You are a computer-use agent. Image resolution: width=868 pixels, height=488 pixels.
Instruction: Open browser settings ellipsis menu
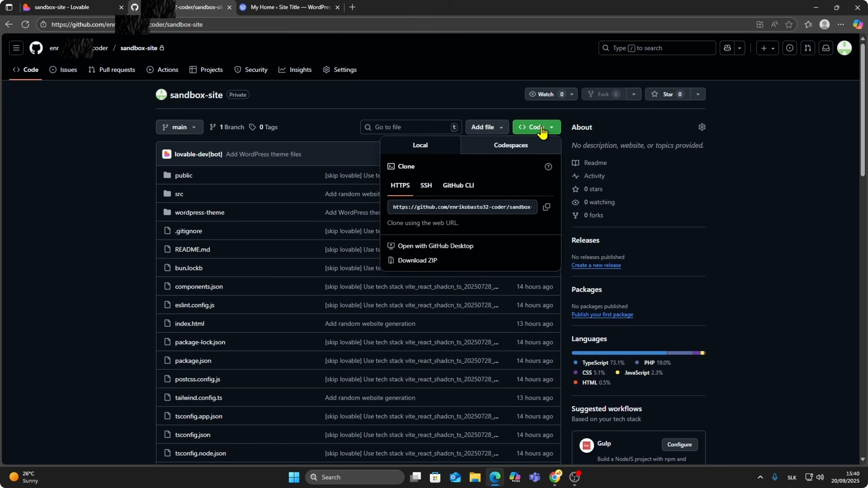pos(841,24)
